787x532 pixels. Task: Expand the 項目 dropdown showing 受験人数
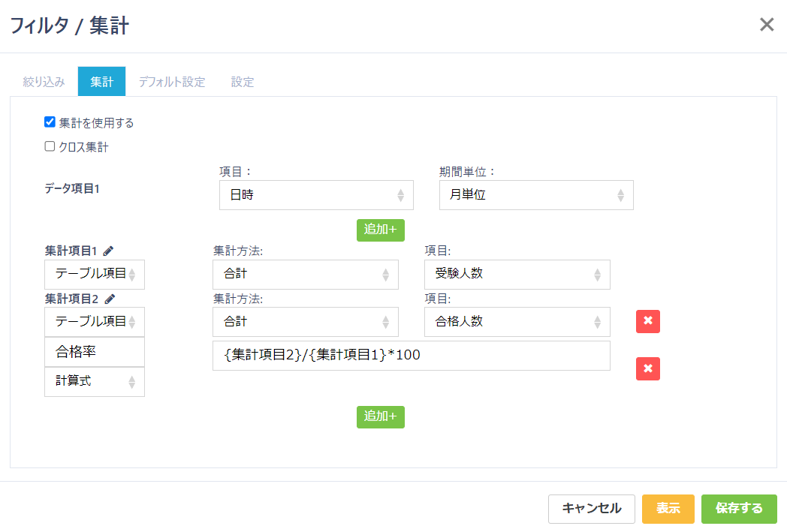coord(517,274)
